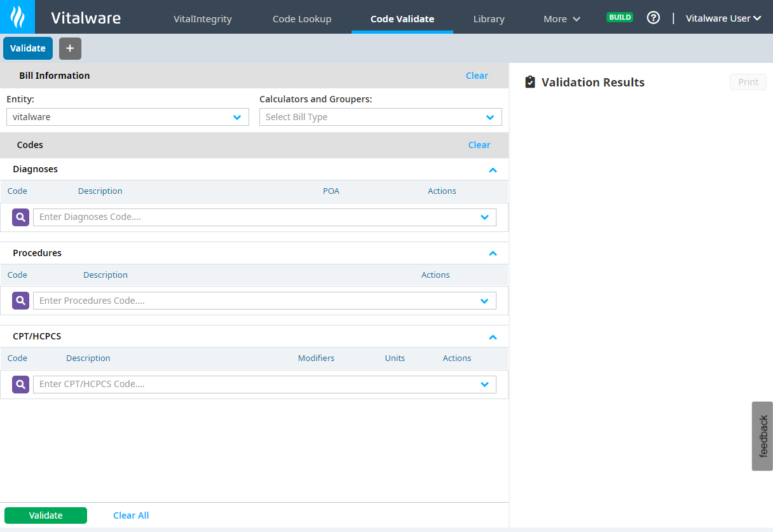Click the Vitalware flame logo

coord(17,17)
